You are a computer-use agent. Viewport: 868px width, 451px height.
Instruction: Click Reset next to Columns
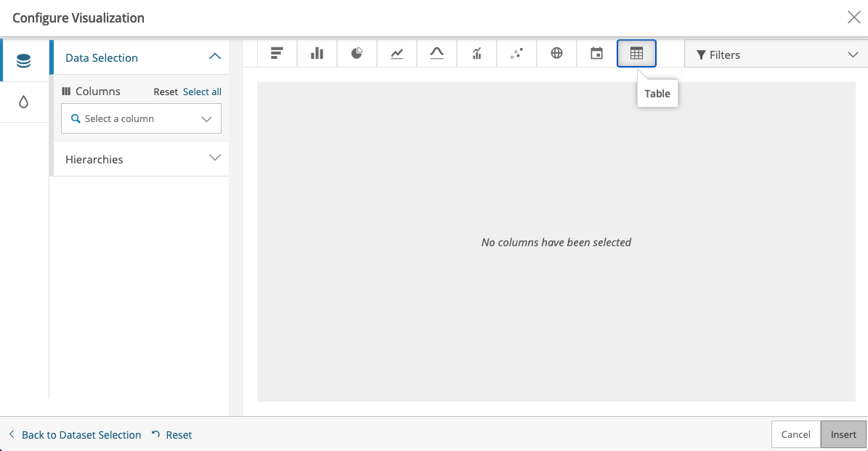point(166,92)
